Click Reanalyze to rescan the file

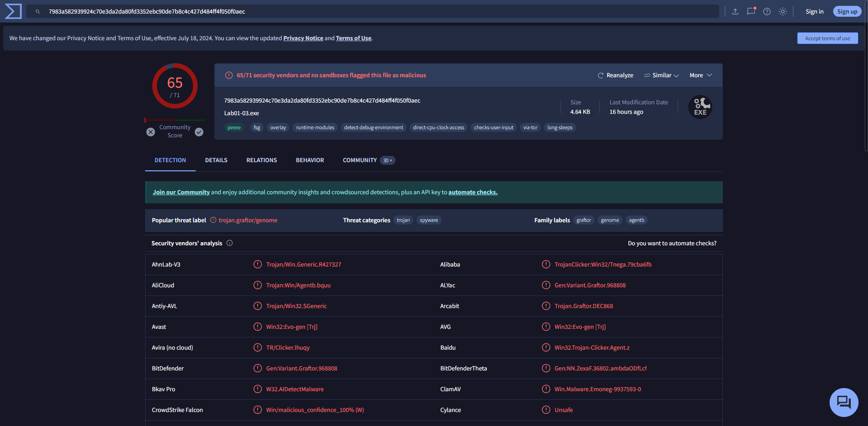(615, 75)
